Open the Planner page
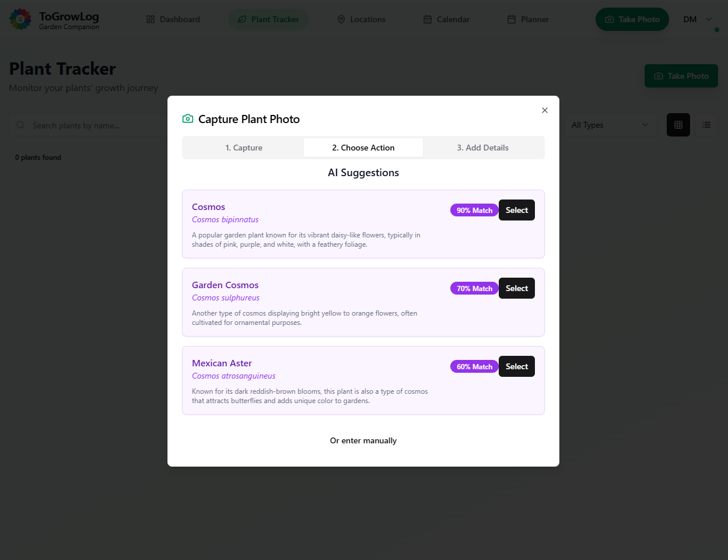Viewport: 728px width, 560px height. (x=528, y=19)
